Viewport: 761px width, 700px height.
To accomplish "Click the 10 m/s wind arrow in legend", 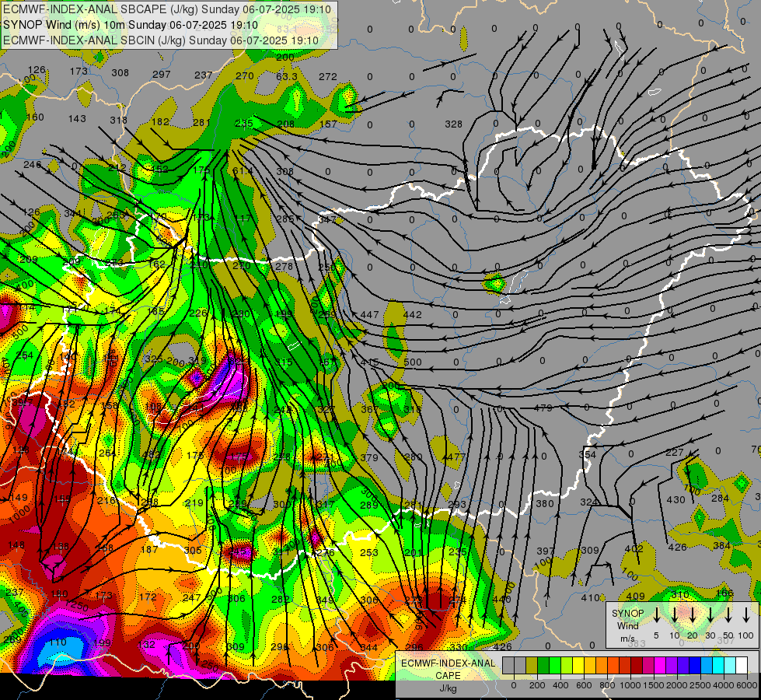I will pos(674,615).
